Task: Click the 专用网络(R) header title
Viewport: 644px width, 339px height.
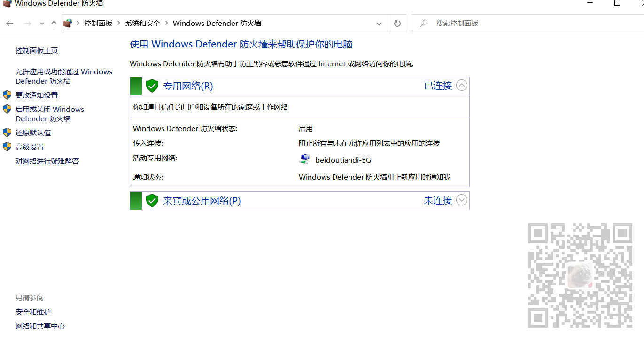Action: point(188,86)
